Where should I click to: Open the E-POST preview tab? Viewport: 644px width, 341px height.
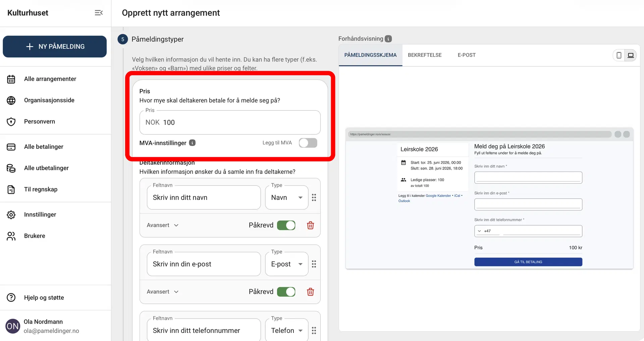click(466, 55)
